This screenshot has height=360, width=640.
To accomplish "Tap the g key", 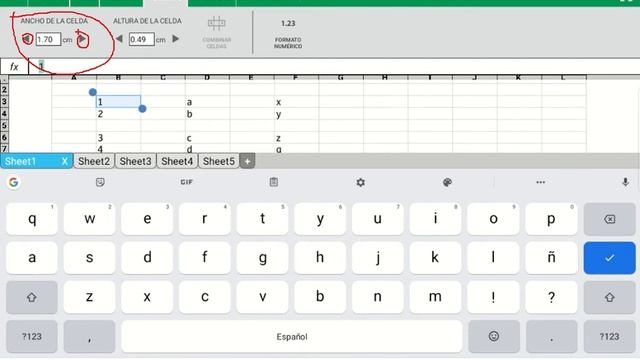I will tap(263, 258).
